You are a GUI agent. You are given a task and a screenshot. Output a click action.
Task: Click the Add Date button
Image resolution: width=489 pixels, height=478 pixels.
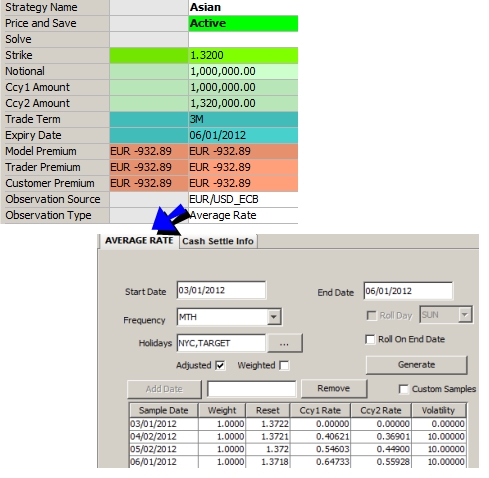click(x=164, y=389)
